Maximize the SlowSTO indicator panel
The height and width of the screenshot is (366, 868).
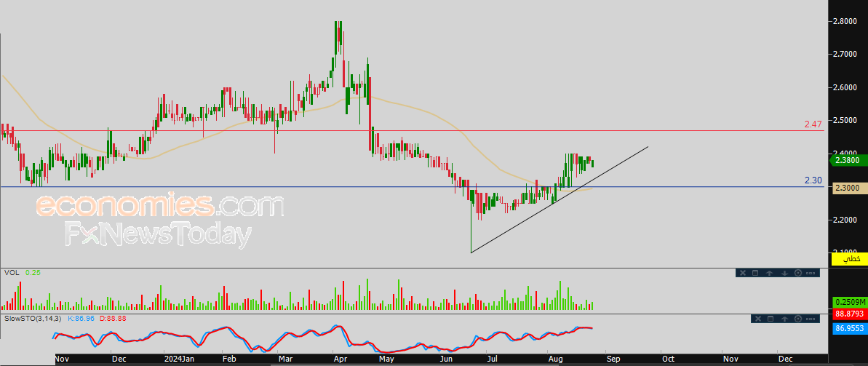click(771, 319)
